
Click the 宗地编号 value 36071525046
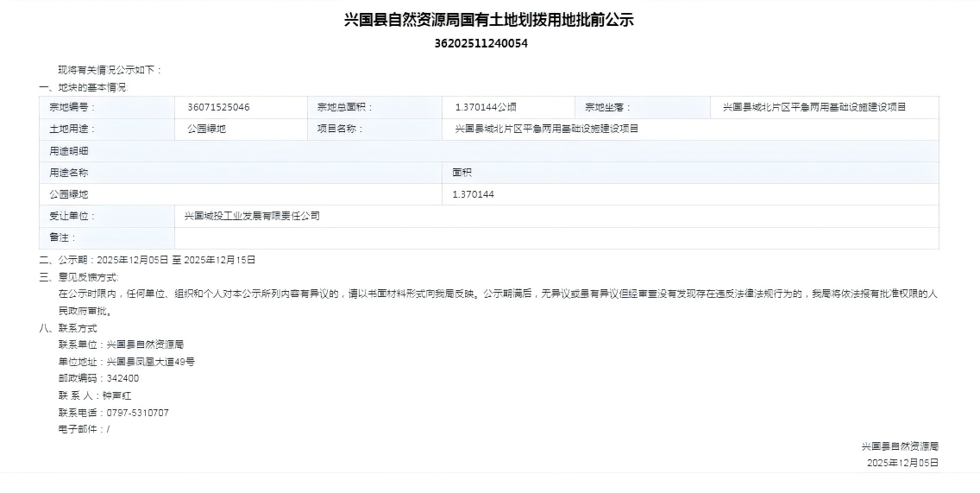point(218,107)
